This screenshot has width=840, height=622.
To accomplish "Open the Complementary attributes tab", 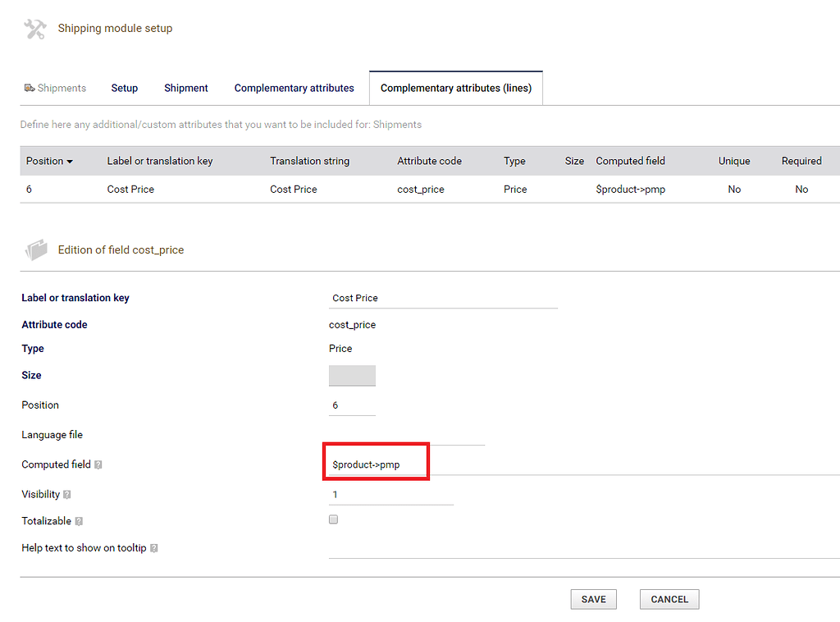I will coord(294,88).
